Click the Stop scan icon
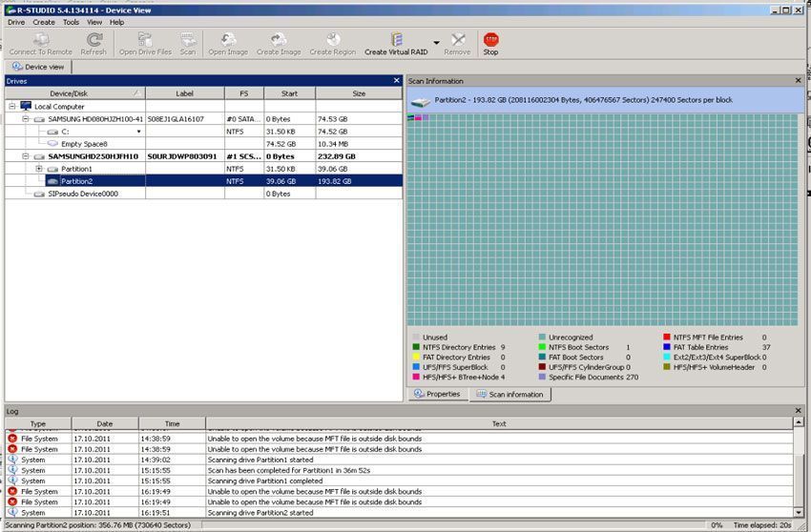The width and height of the screenshot is (811, 532). (490, 40)
